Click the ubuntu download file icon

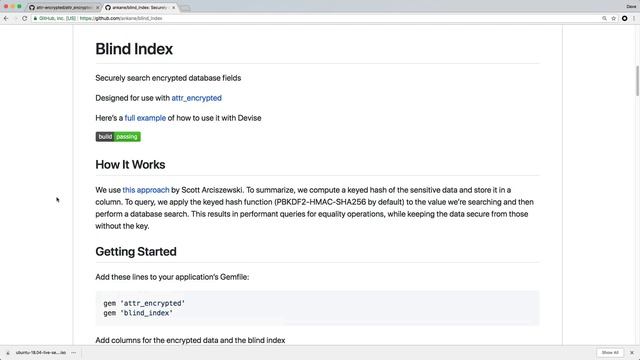point(8,353)
